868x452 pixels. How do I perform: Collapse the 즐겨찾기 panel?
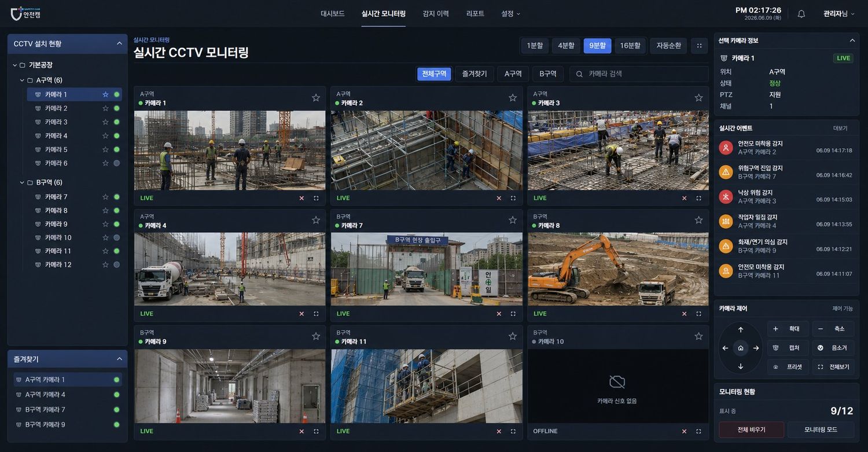(x=119, y=359)
